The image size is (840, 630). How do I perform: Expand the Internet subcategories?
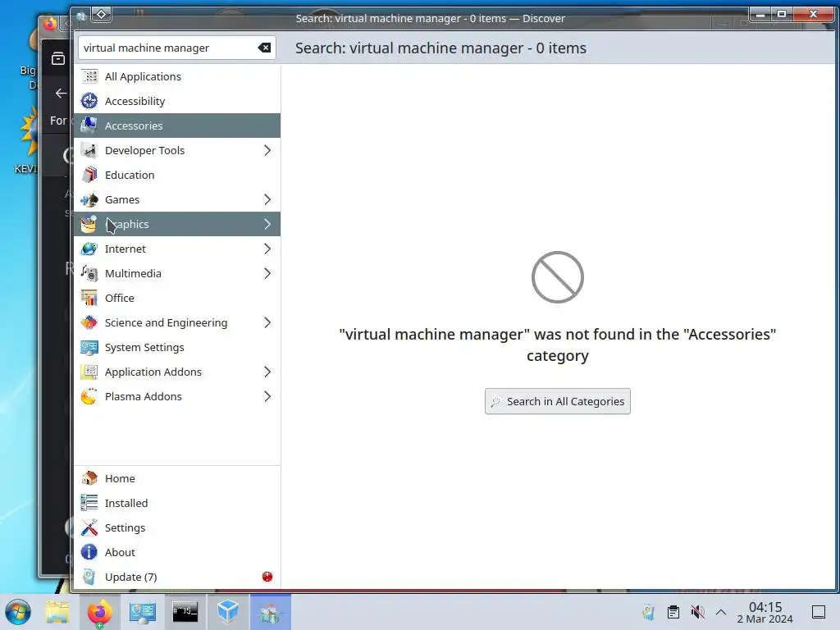[267, 249]
